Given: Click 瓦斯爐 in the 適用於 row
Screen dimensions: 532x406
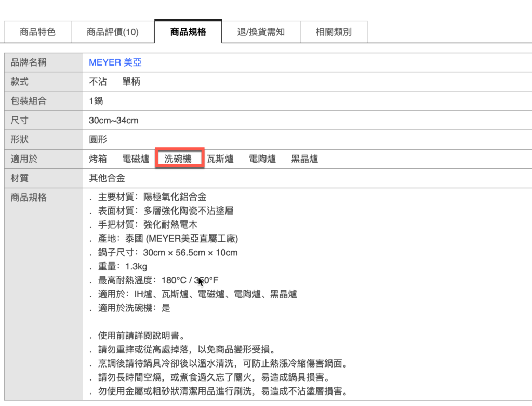Looking at the screenshot, I should [x=220, y=159].
